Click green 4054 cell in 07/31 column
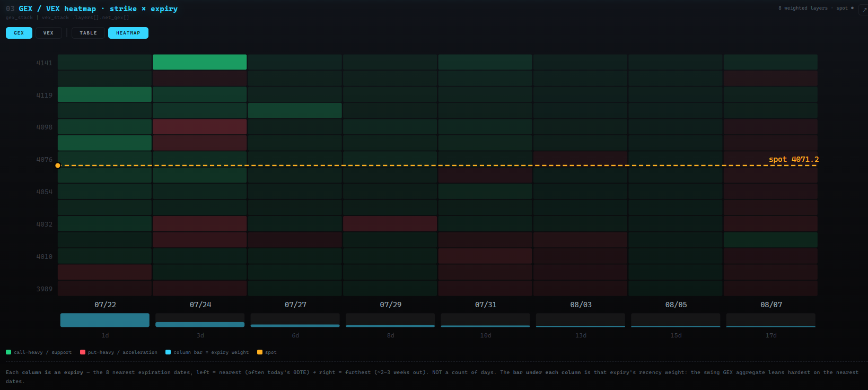The width and height of the screenshot is (868, 390). click(x=485, y=192)
